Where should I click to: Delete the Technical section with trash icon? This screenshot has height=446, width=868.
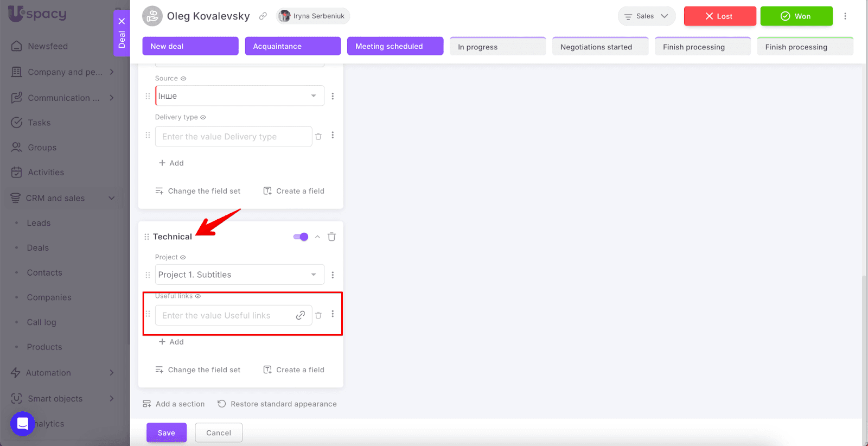331,237
